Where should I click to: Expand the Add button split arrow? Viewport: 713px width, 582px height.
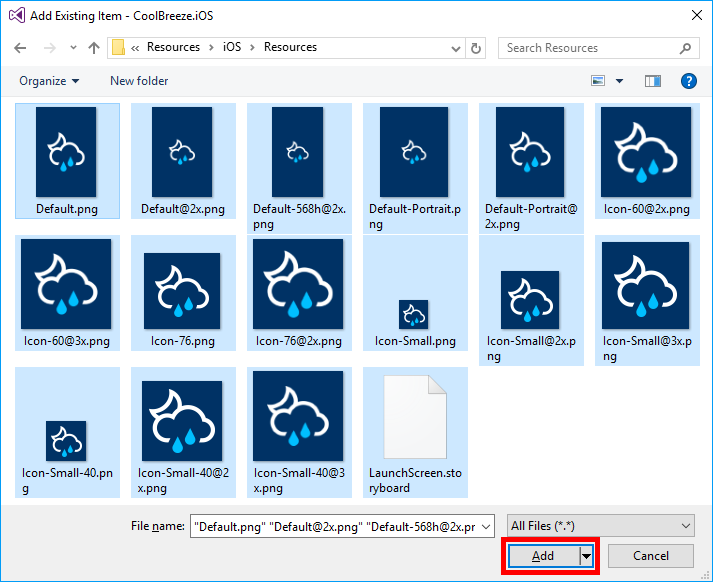[587, 556]
